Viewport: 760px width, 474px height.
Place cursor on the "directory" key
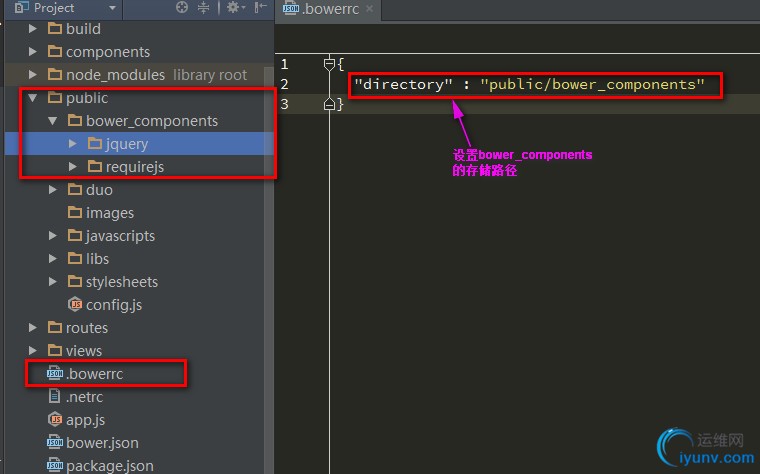click(x=403, y=84)
